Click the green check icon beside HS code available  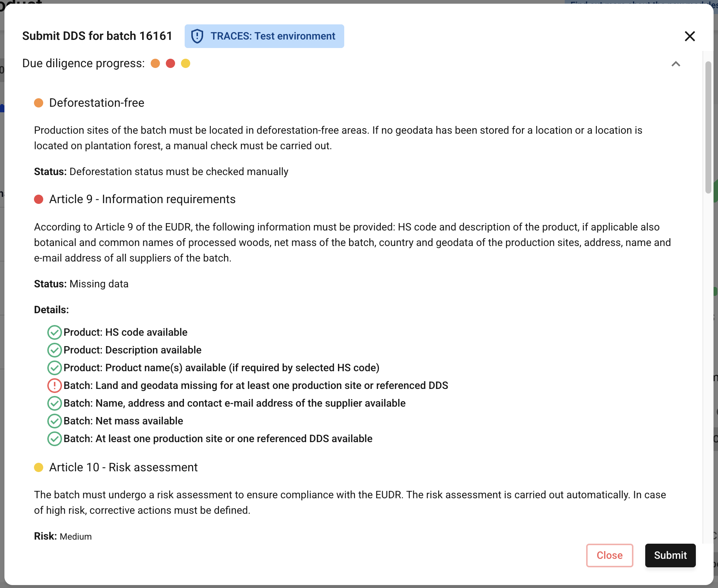pyautogui.click(x=55, y=332)
